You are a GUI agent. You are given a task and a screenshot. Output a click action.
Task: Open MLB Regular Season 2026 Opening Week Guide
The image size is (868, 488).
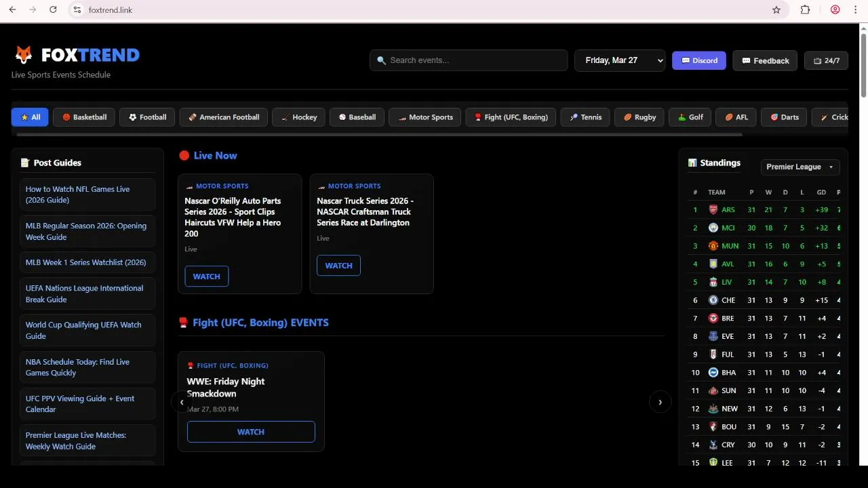(87, 231)
